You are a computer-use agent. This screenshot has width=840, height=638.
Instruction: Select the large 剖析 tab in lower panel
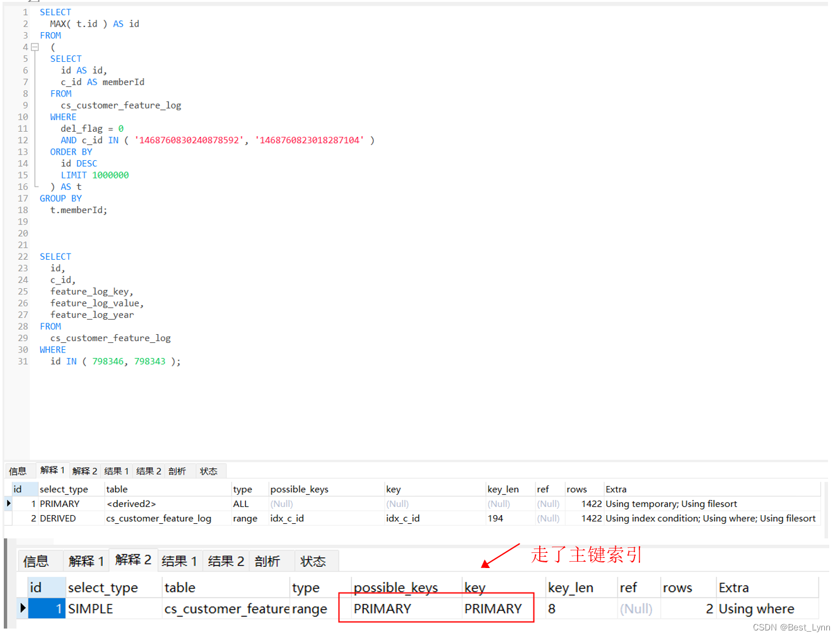[x=267, y=561]
